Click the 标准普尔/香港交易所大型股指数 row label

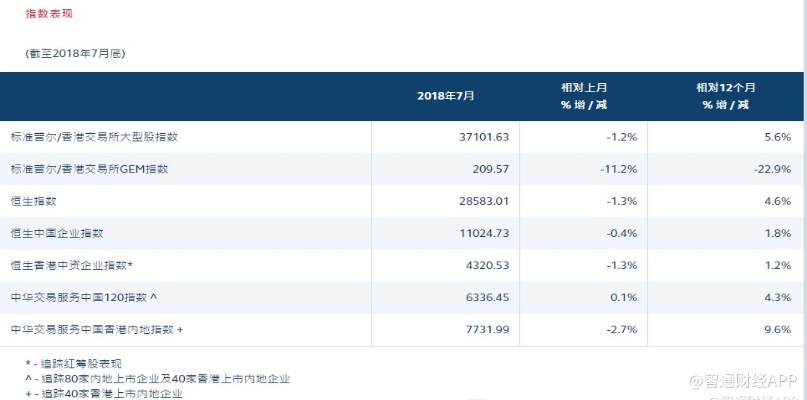(x=101, y=137)
